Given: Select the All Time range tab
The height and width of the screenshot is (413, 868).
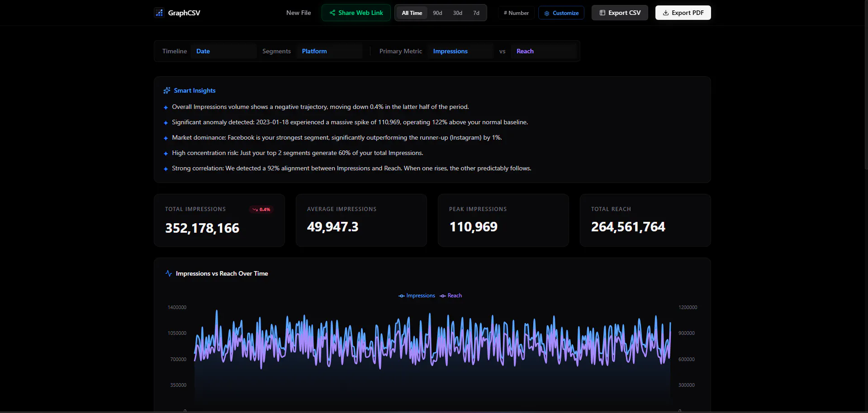Looking at the screenshot, I should point(412,13).
